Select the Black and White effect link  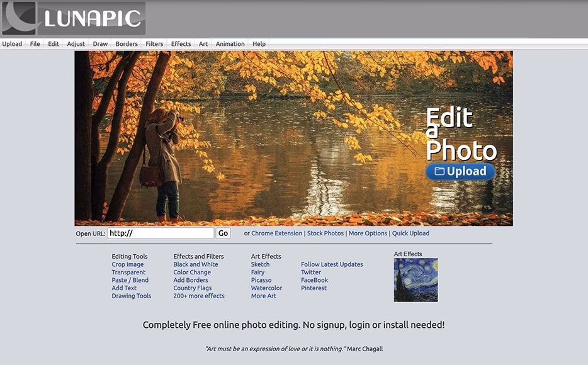[196, 264]
